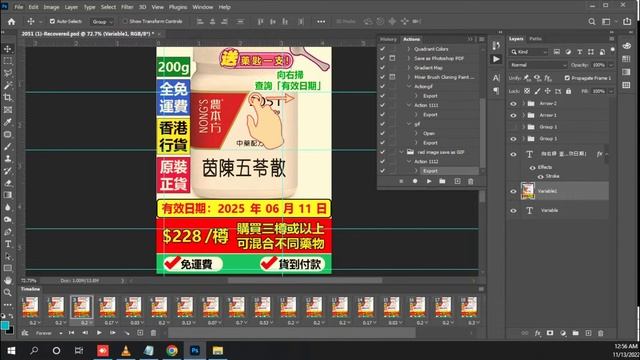Toggle Stroke effect visibility
Image resolution: width=640 pixels, height=360 pixels.
tap(540, 177)
